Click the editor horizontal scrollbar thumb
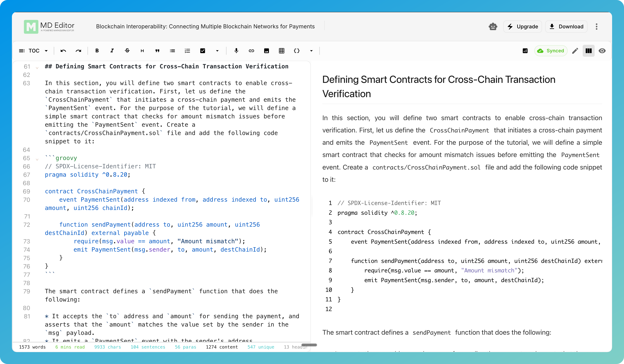Image resolution: width=624 pixels, height=364 pixels. click(x=309, y=345)
